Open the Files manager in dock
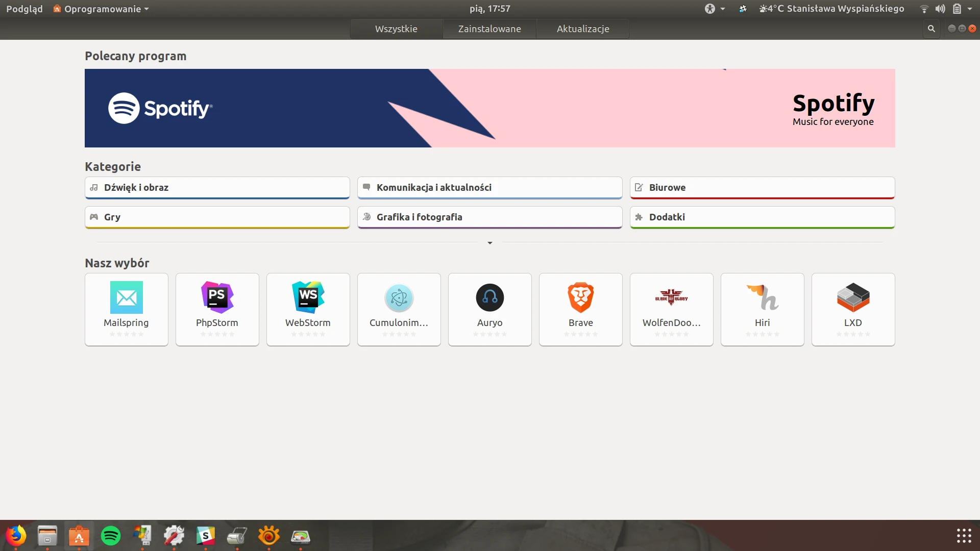 tap(47, 536)
